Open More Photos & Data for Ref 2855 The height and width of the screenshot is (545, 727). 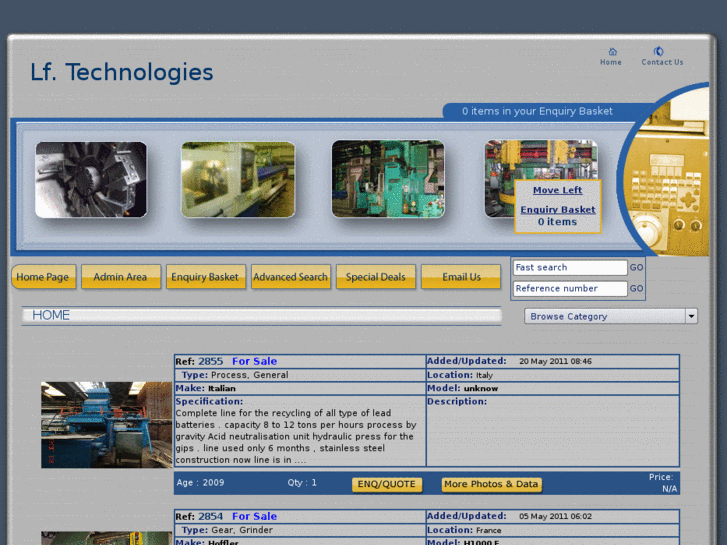pos(491,484)
